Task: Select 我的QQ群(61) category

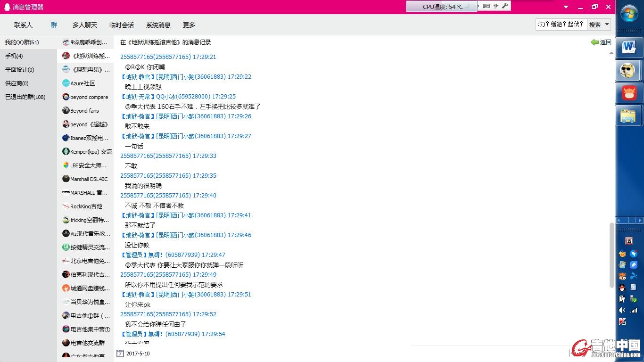Action: 28,42
